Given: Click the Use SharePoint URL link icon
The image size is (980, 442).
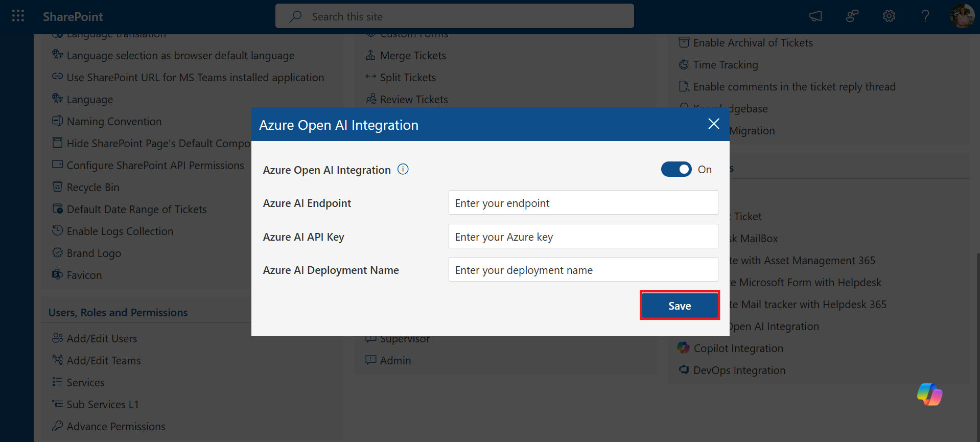Looking at the screenshot, I should (57, 77).
